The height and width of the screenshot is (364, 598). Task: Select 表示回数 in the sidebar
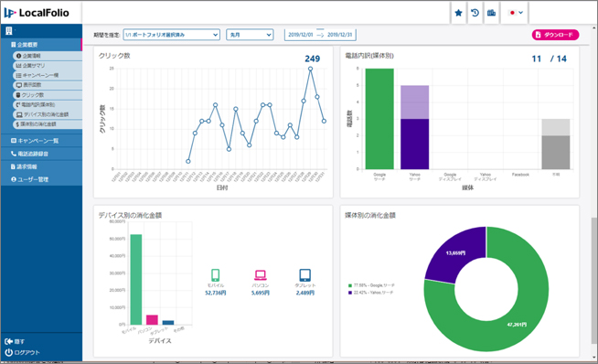click(48, 85)
